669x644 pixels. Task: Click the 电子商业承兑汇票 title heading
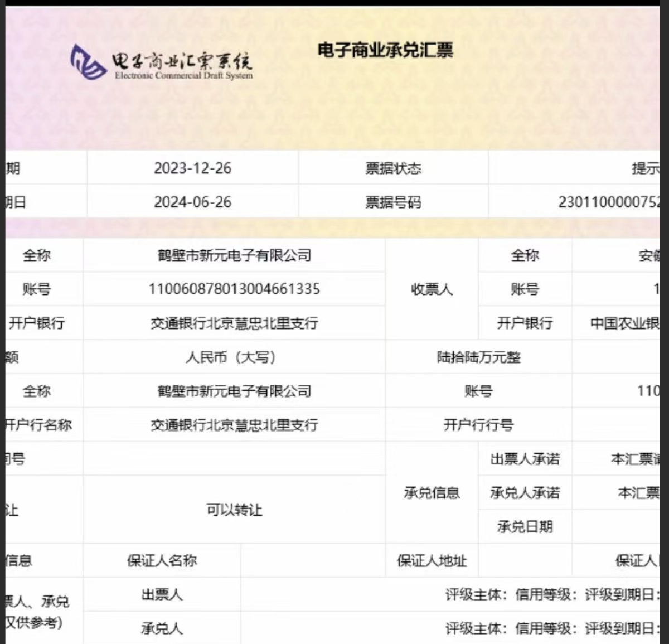tap(385, 50)
